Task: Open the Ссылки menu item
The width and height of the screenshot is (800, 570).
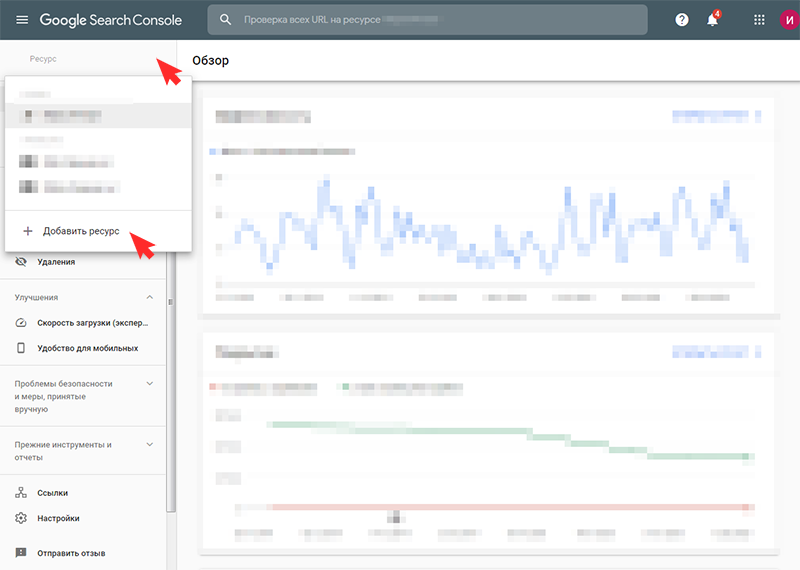Action: coord(53,493)
